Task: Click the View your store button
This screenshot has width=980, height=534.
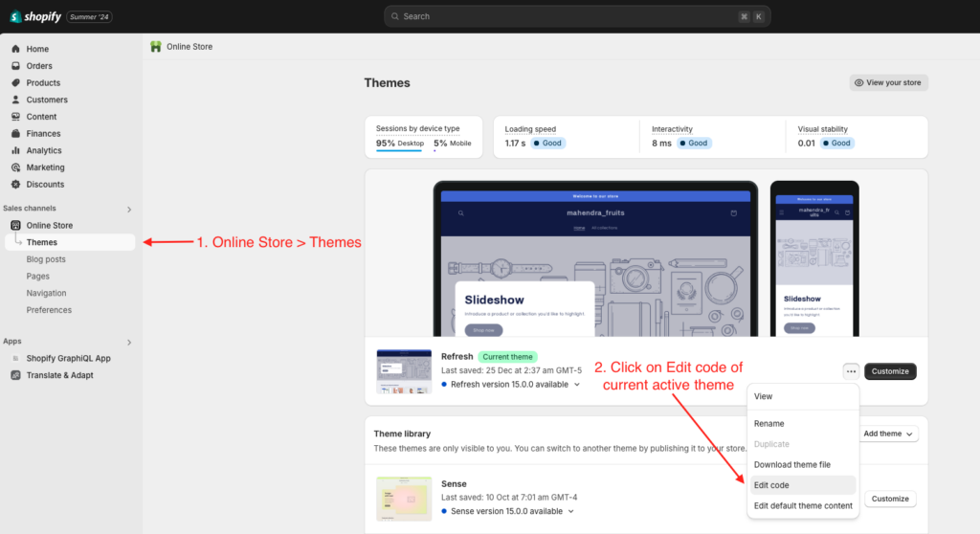Action: (x=888, y=83)
